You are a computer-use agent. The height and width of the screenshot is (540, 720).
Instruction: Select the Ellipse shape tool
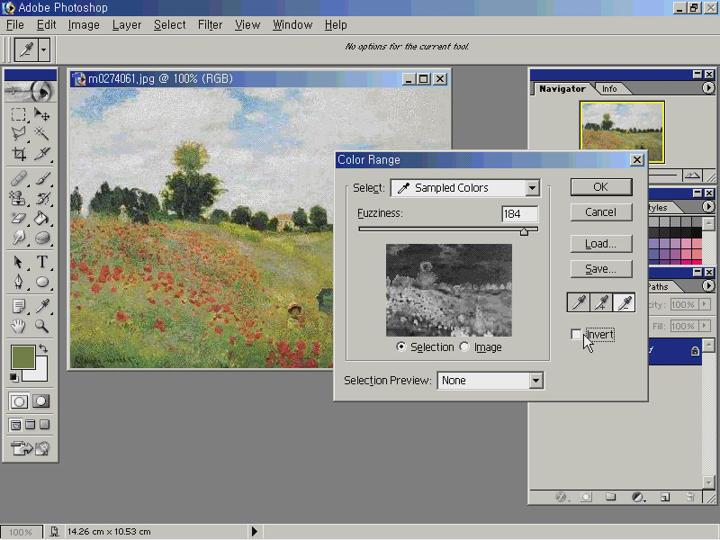coord(42,281)
